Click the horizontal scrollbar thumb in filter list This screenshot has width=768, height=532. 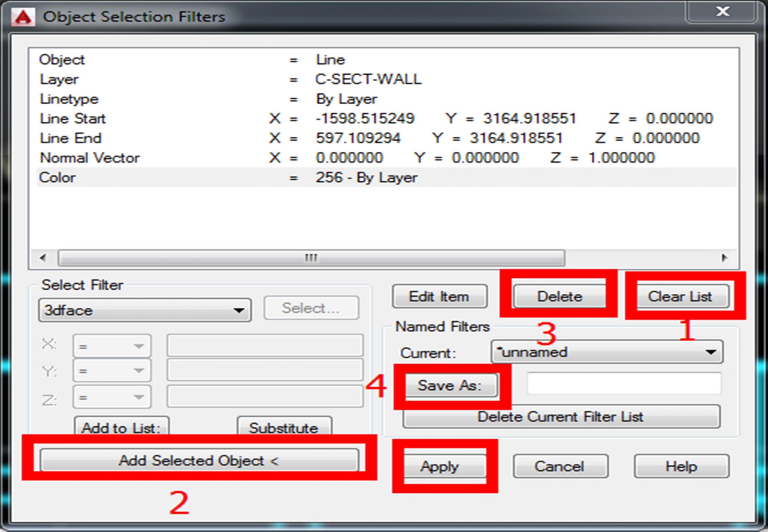(311, 258)
